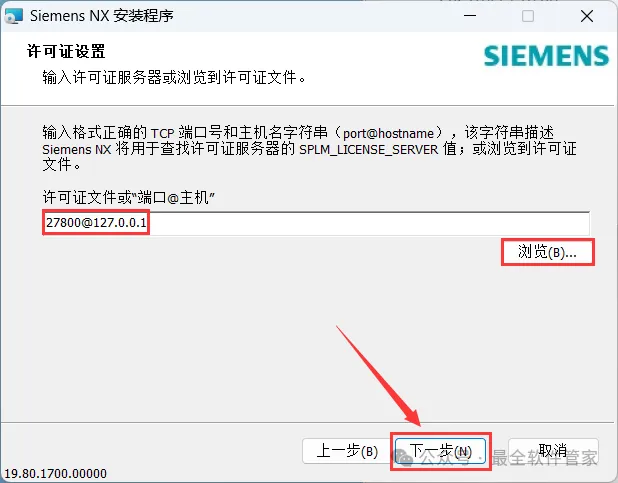Place cursor in the 27800@127.0.0.1 text

click(x=96, y=223)
